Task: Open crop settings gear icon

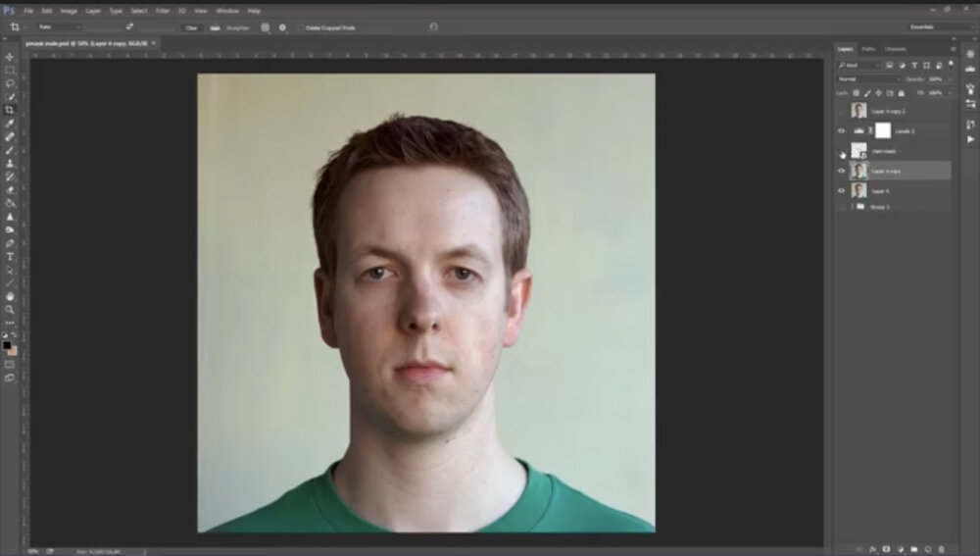Action: (282, 27)
